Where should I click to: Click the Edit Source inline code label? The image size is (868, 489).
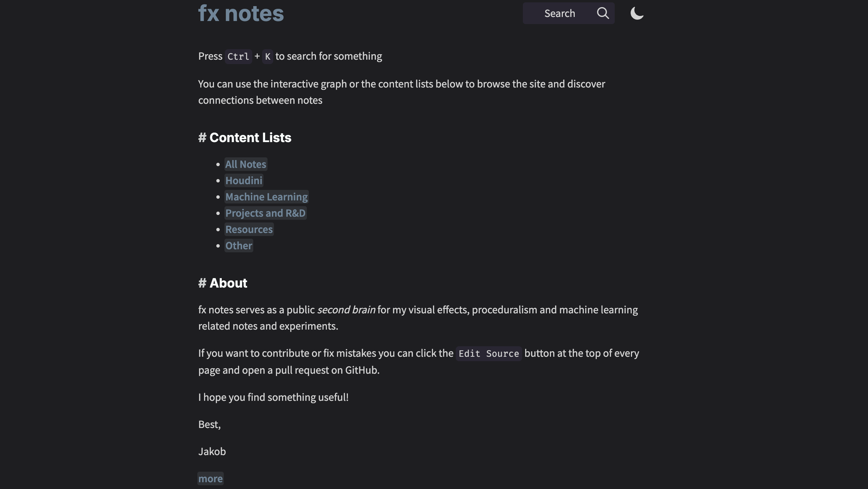pyautogui.click(x=489, y=354)
